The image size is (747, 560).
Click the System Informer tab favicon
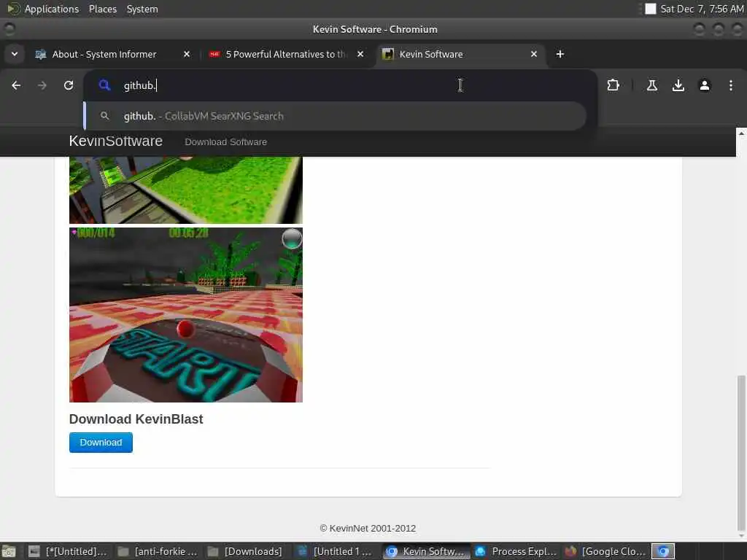coord(41,54)
